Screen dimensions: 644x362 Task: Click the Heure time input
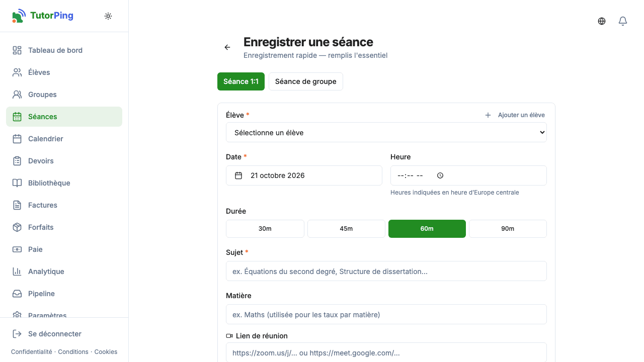468,175
